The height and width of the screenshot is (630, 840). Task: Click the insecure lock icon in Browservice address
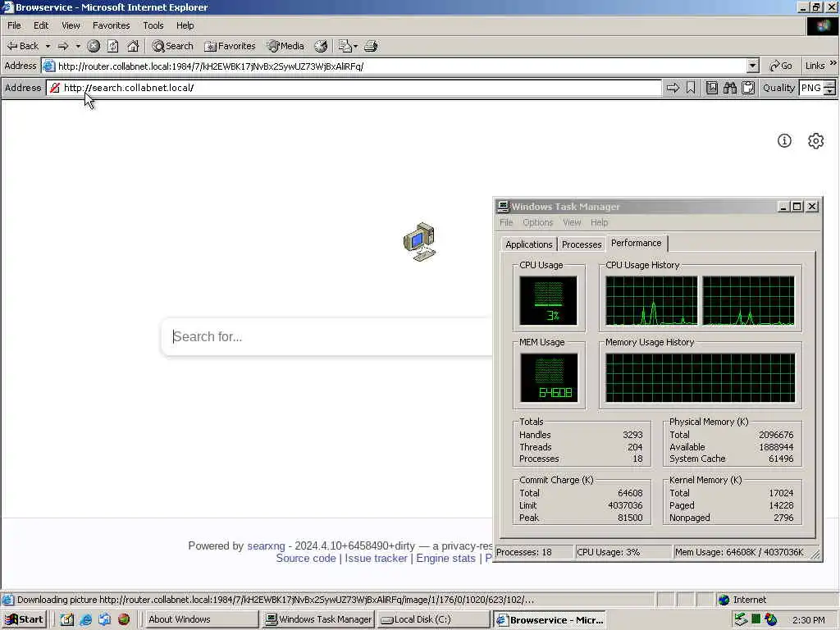pyautogui.click(x=54, y=88)
